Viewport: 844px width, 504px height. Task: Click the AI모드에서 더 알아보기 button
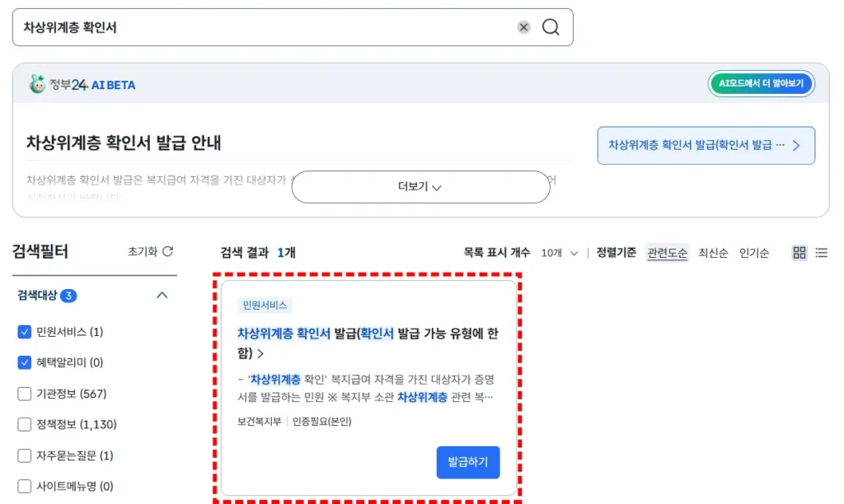point(761,83)
